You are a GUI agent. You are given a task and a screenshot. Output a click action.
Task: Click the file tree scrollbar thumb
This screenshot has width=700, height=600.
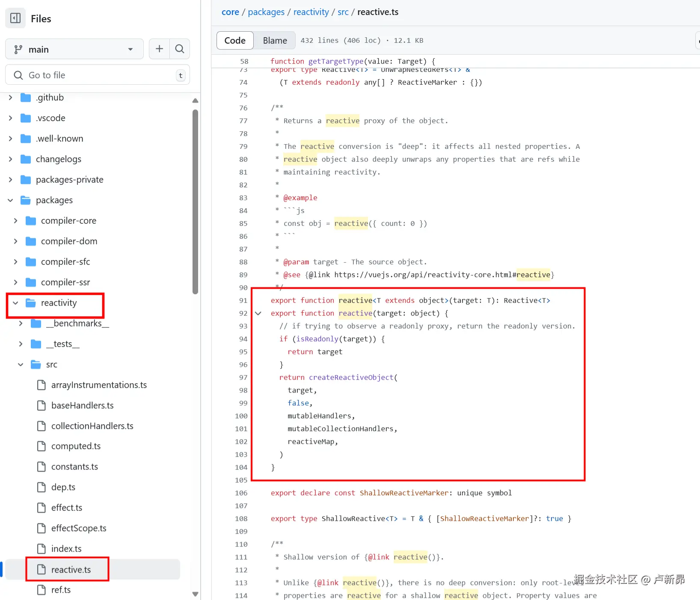pos(195,202)
